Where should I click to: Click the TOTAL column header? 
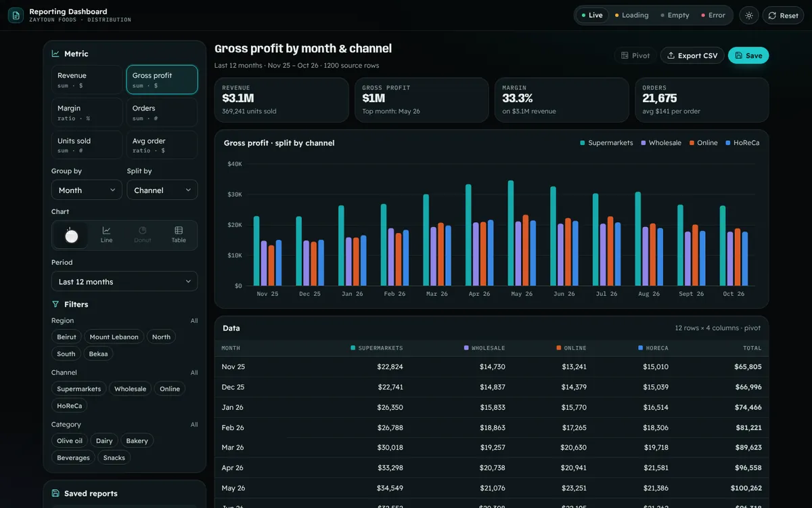click(752, 348)
